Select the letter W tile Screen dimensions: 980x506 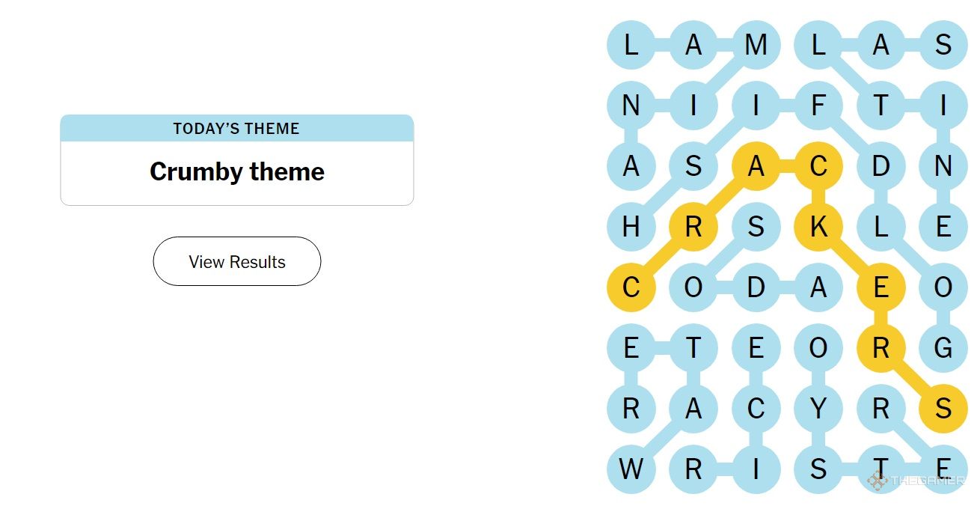[x=631, y=469]
